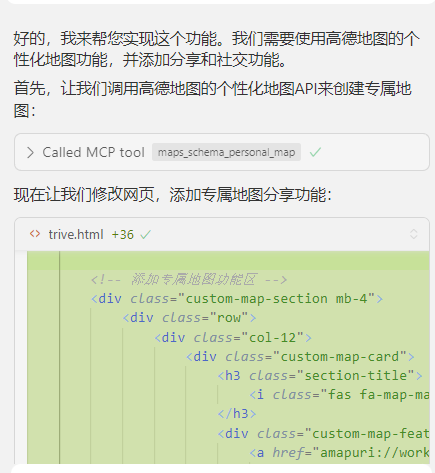This screenshot has height=473, width=435.
Task: Click the h3 section-title opening tag line
Action: [x=320, y=376]
